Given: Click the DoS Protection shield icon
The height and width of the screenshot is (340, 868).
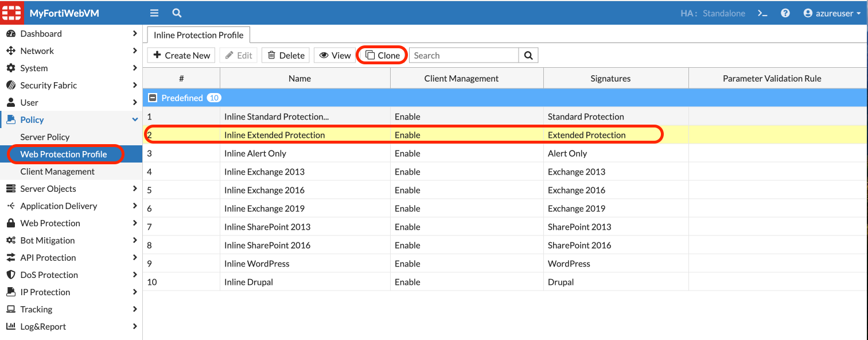Looking at the screenshot, I should (x=11, y=275).
